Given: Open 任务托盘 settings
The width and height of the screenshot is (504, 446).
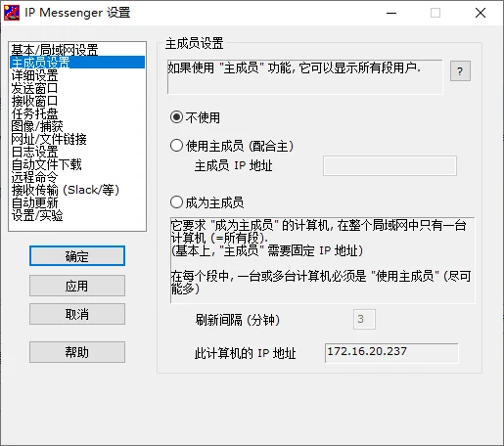Looking at the screenshot, I should click(x=77, y=113).
